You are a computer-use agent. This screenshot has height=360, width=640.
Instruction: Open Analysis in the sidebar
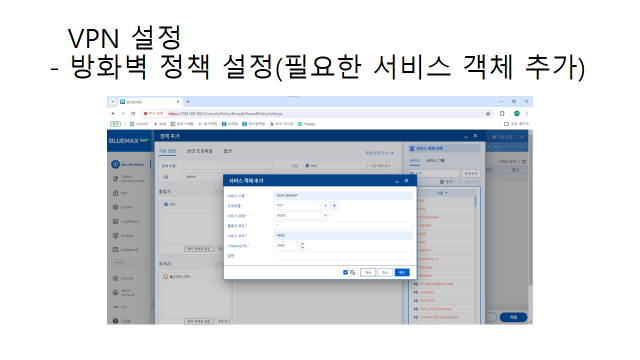124,236
